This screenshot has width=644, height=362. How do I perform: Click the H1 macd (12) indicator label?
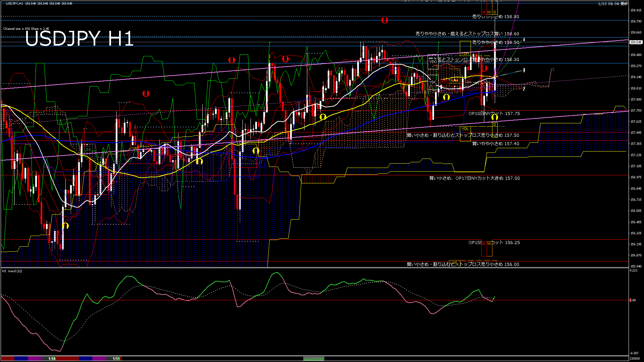click(12, 271)
